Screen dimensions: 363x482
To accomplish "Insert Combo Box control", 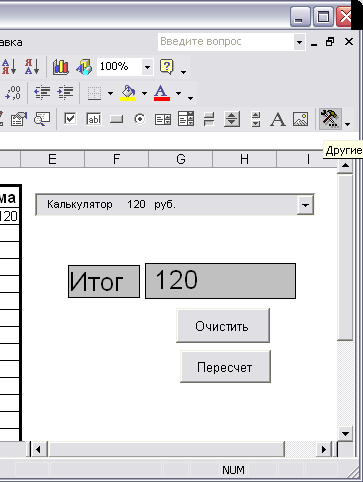I will click(186, 119).
